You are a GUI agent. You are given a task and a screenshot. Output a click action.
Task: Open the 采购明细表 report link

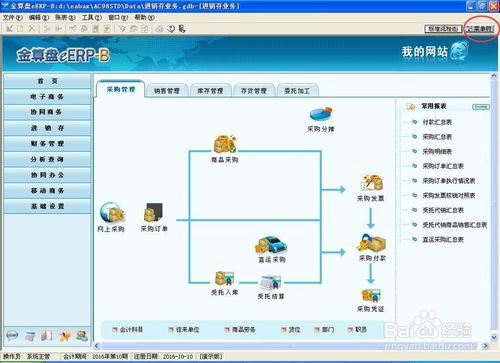[437, 152]
